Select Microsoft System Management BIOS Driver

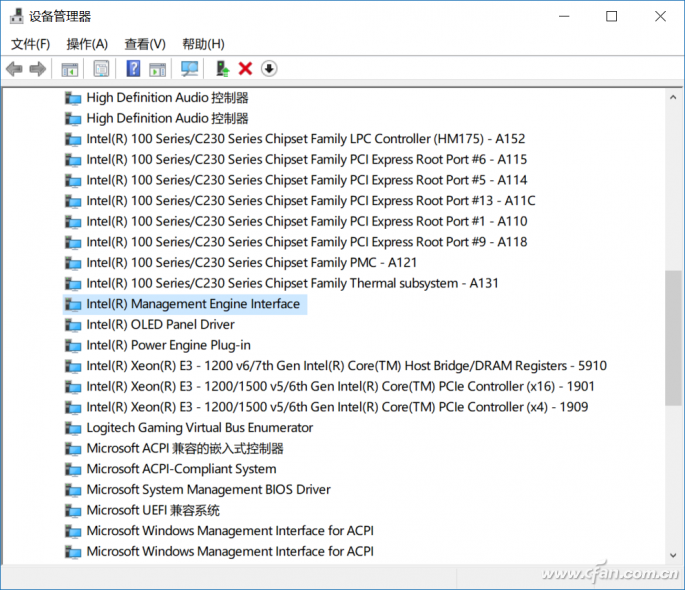pyautogui.click(x=208, y=490)
